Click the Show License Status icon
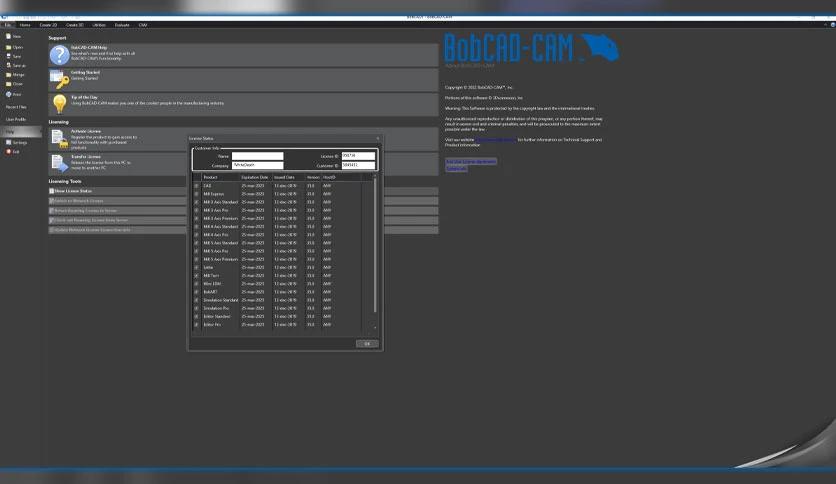This screenshot has width=836, height=484. coord(52,191)
